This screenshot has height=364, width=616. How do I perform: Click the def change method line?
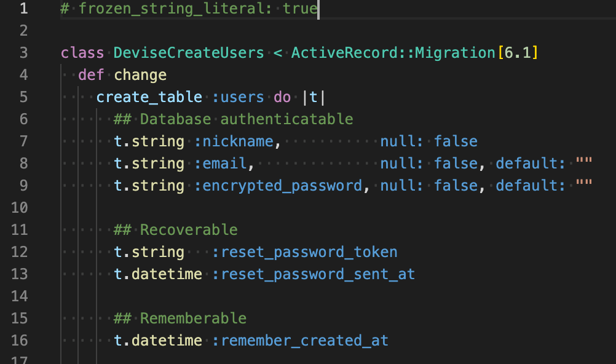[x=122, y=74]
